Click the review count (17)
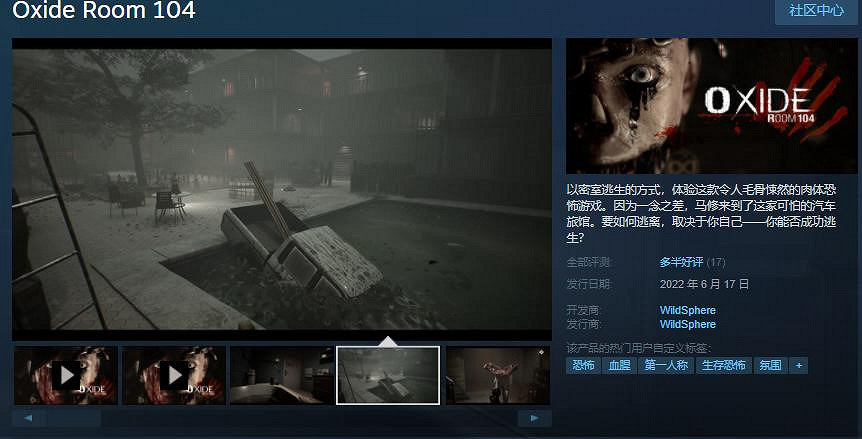The image size is (862, 439). [x=716, y=263]
